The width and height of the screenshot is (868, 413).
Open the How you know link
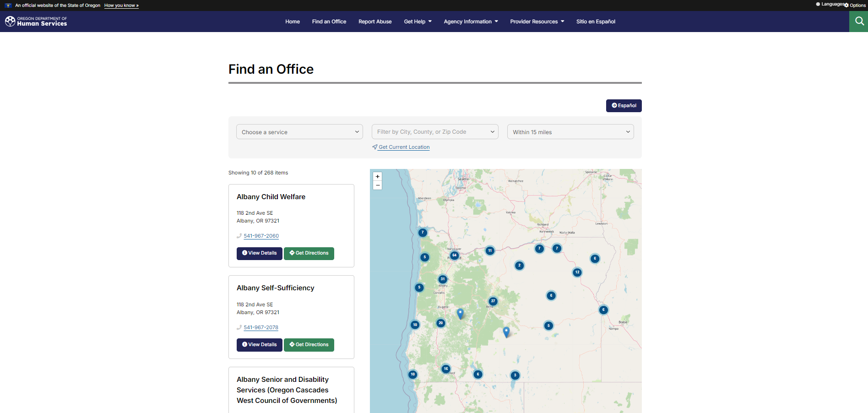121,5
